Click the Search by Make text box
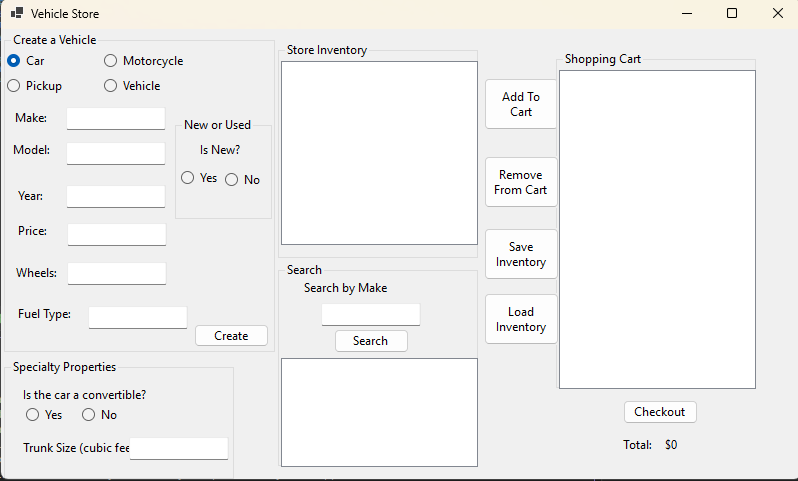The height and width of the screenshot is (481, 798). pyautogui.click(x=371, y=315)
